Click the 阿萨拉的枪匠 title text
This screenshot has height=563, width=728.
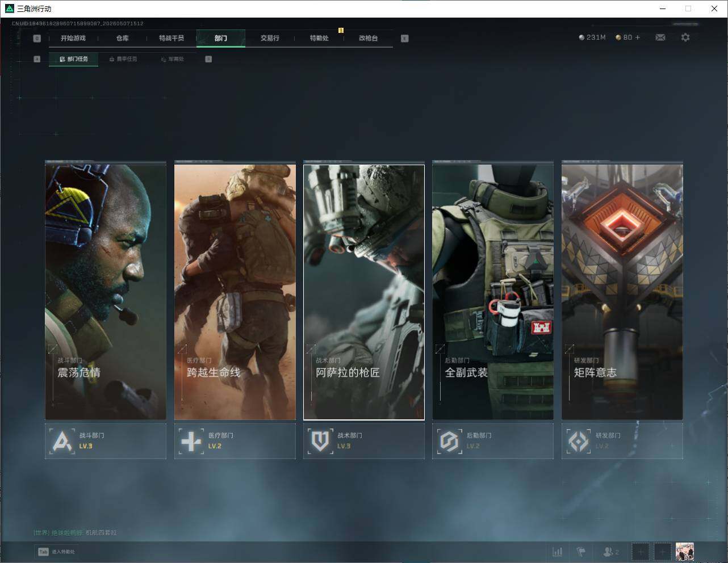(348, 372)
